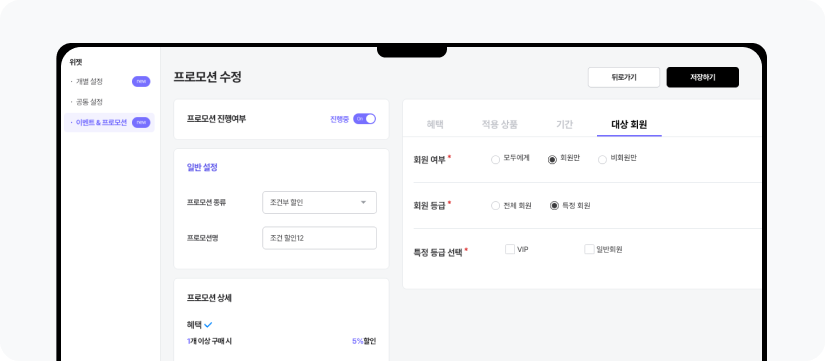Image resolution: width=825 pixels, height=361 pixels.
Task: Toggle the 진행중 promotion switch
Action: (364, 119)
